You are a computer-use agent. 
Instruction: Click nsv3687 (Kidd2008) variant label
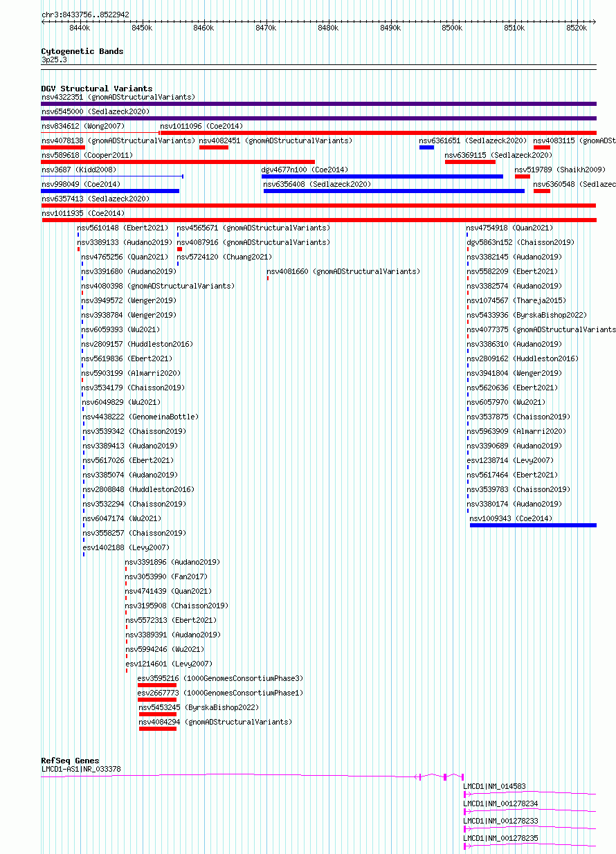point(79,170)
